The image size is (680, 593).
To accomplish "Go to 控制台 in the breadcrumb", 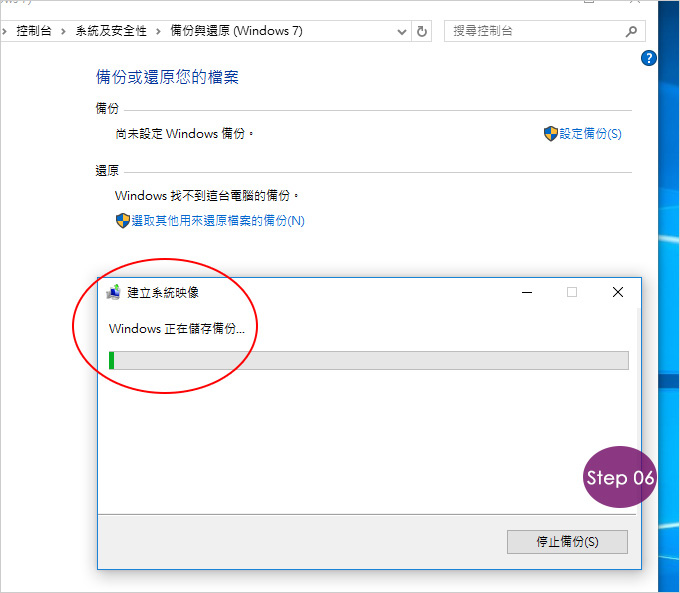I will (x=34, y=31).
